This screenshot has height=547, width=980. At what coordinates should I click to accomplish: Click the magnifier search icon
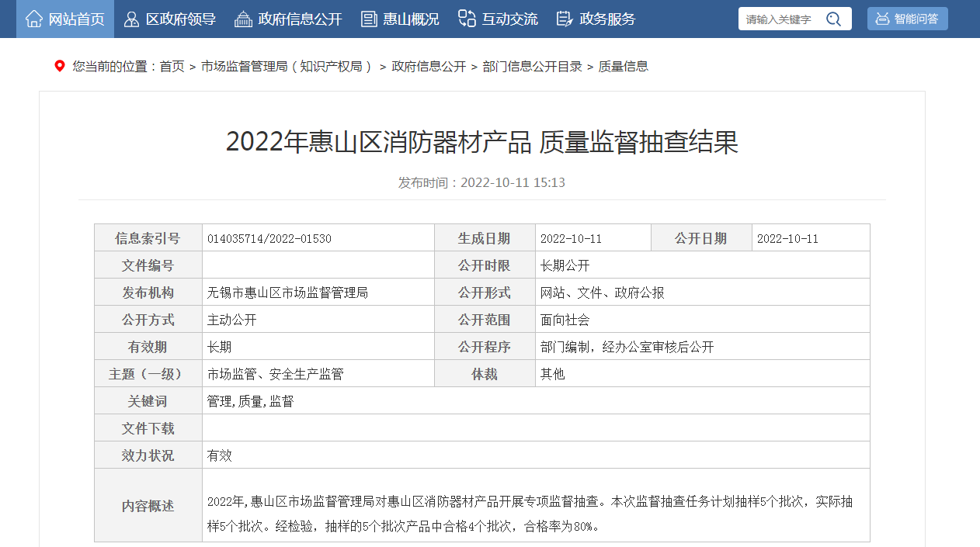coord(833,19)
